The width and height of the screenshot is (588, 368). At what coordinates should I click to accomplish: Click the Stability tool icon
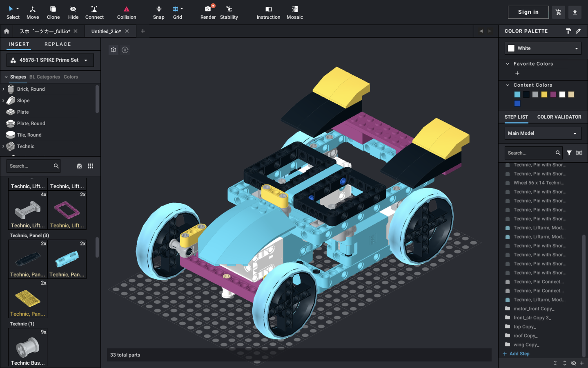pos(229,12)
